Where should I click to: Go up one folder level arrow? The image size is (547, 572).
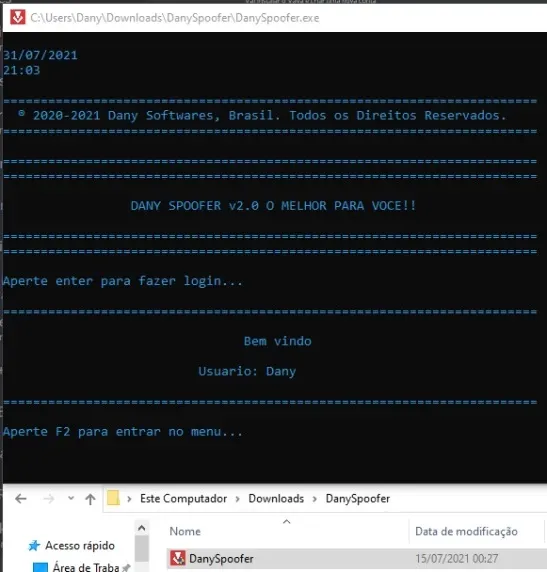pyautogui.click(x=90, y=499)
